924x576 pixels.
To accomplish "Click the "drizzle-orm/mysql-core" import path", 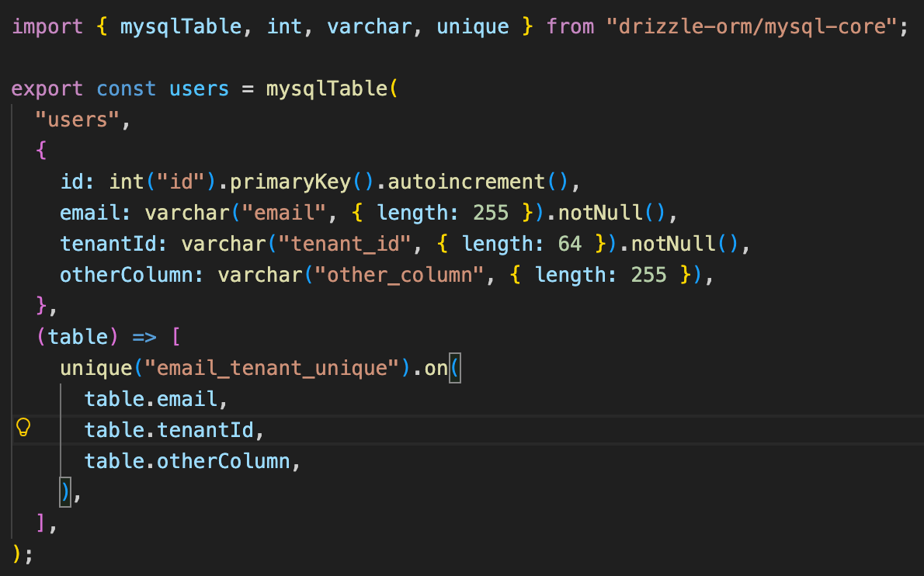I will click(752, 26).
